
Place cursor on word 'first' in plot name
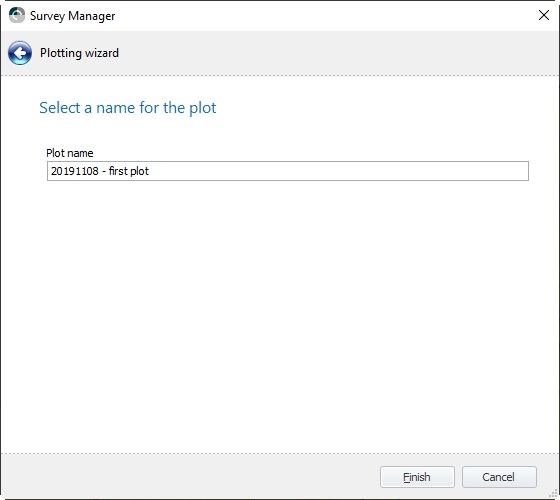click(x=118, y=171)
